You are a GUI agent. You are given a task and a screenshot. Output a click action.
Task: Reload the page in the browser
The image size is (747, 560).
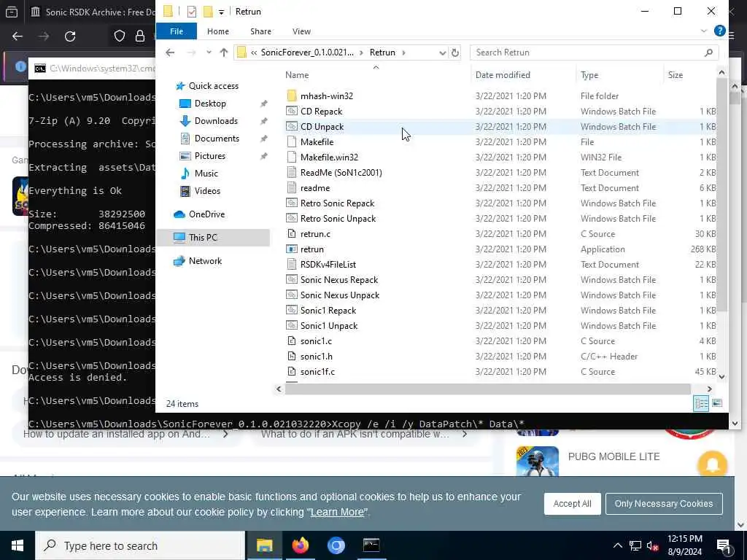pos(70,36)
